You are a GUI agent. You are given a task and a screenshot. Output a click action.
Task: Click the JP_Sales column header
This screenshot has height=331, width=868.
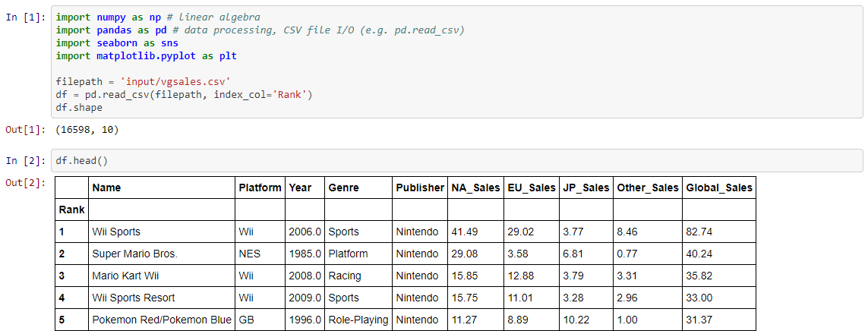[586, 188]
